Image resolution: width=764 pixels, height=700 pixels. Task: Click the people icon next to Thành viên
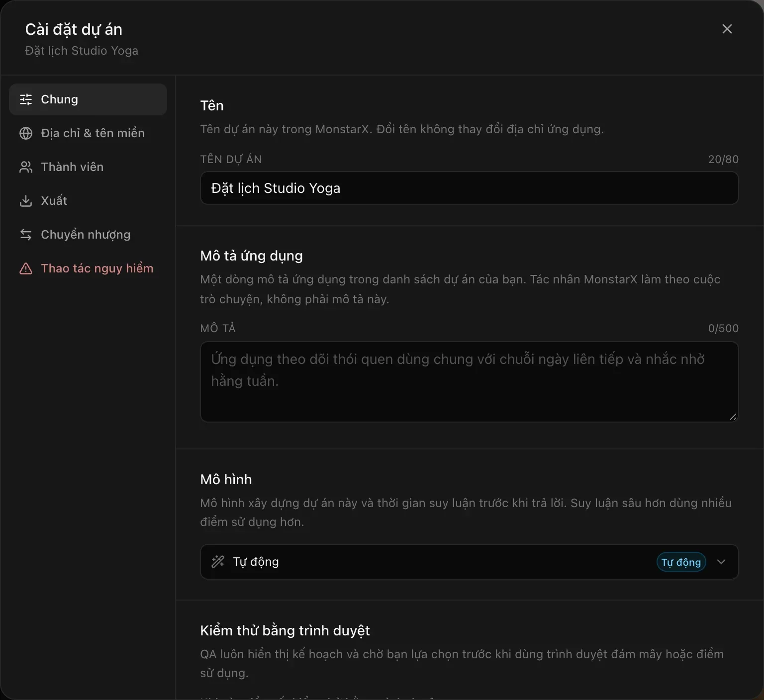(x=26, y=167)
